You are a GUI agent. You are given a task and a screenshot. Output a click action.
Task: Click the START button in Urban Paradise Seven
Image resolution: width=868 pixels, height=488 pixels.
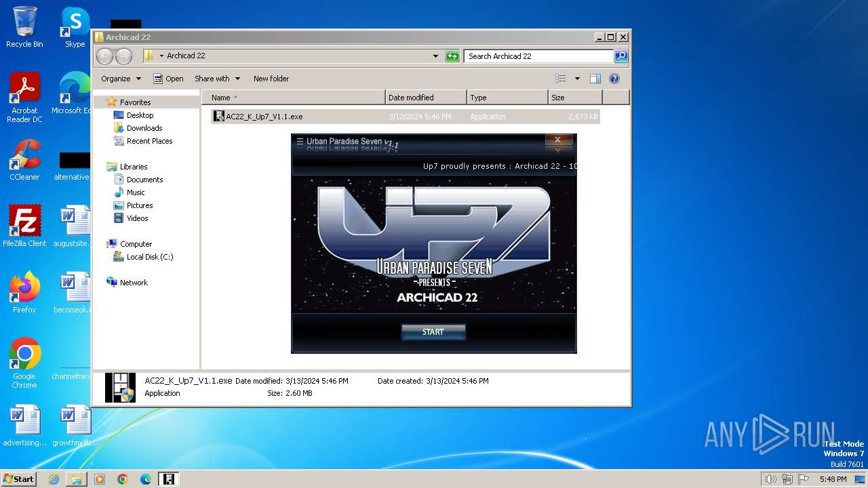click(433, 331)
